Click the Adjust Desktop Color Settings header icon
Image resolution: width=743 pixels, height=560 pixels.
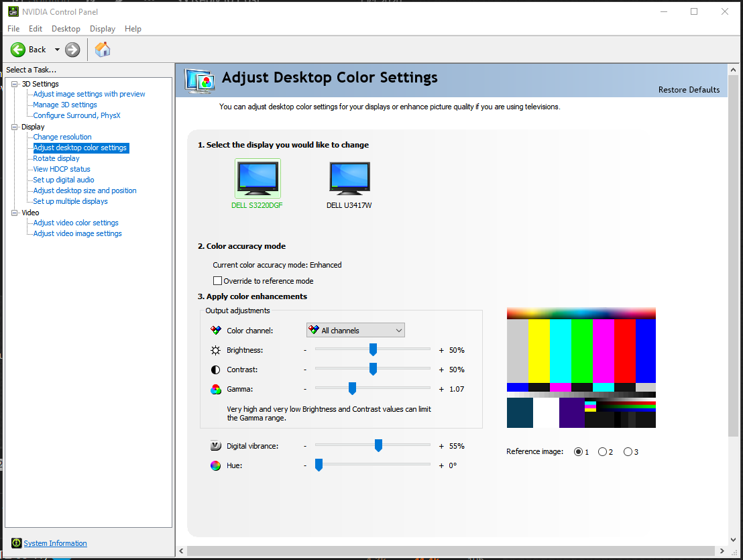click(x=200, y=81)
